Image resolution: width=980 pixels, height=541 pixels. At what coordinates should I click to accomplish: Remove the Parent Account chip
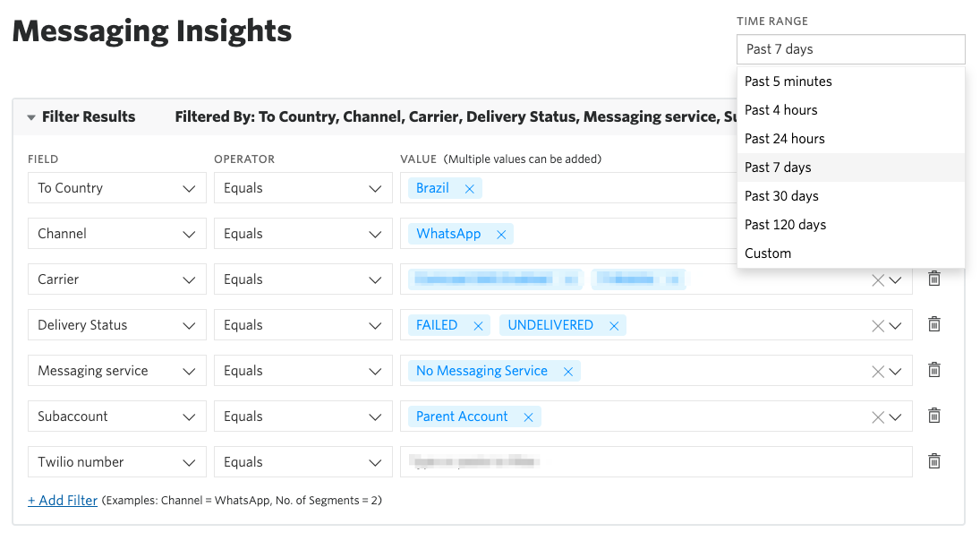pyautogui.click(x=528, y=416)
